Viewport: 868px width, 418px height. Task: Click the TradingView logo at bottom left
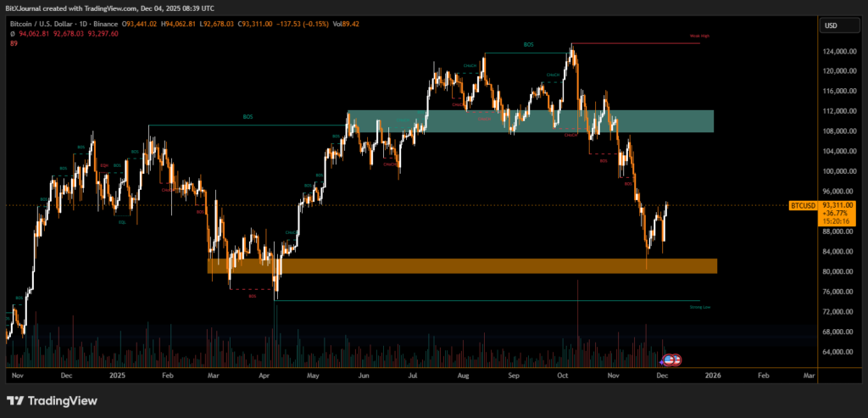[x=52, y=400]
